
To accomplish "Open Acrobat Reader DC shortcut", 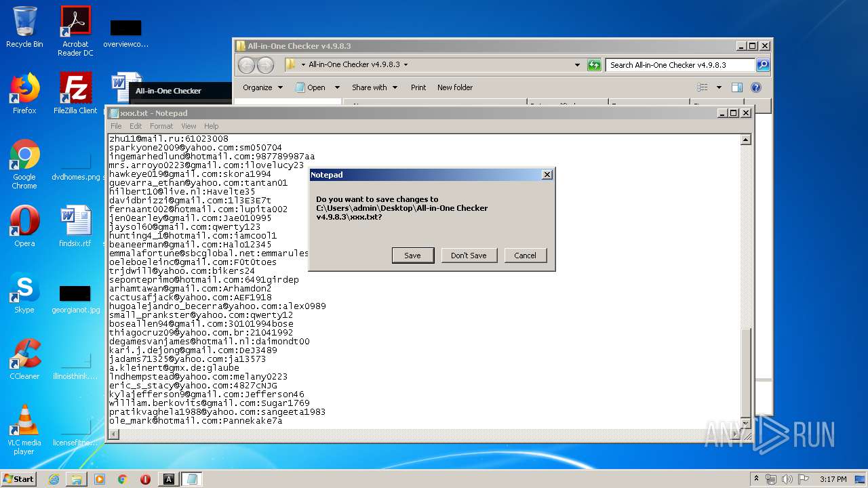I will click(x=75, y=30).
